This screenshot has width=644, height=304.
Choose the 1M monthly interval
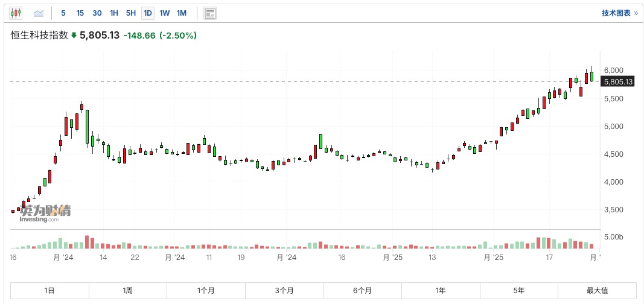(x=182, y=13)
